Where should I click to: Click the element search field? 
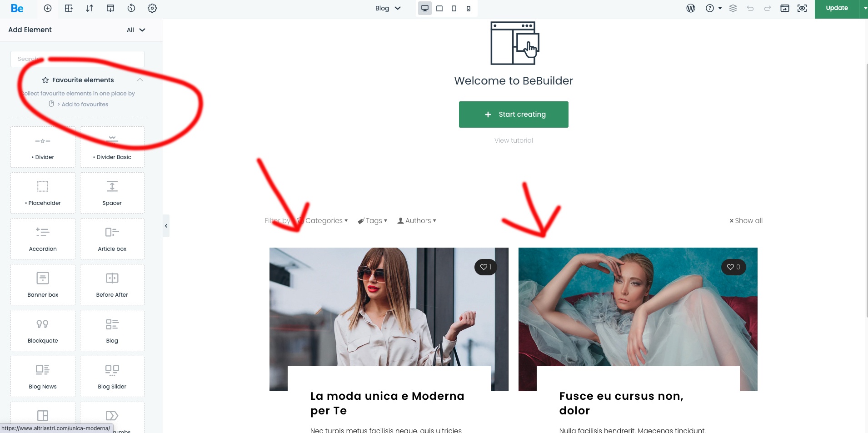click(x=77, y=59)
